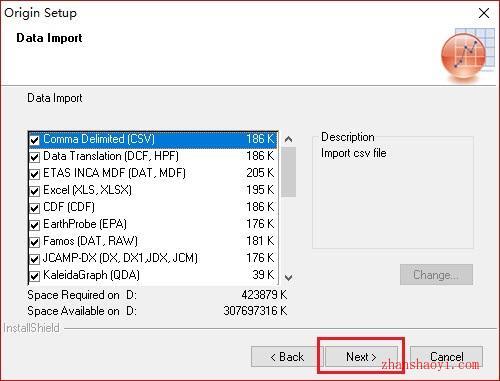Click the Origin graph logo icon
This screenshot has height=381, width=500.
click(x=467, y=55)
